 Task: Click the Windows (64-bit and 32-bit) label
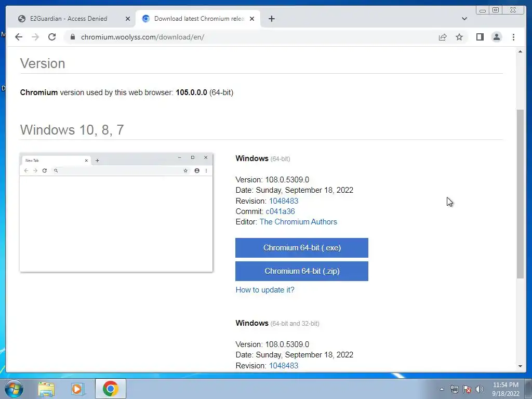click(x=277, y=323)
